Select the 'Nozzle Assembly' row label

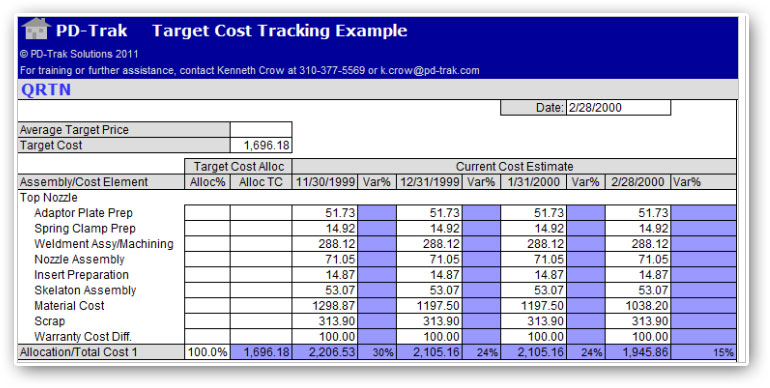coord(79,259)
